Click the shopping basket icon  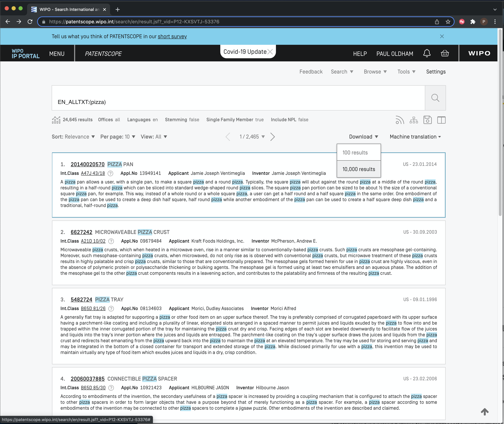[445, 53]
